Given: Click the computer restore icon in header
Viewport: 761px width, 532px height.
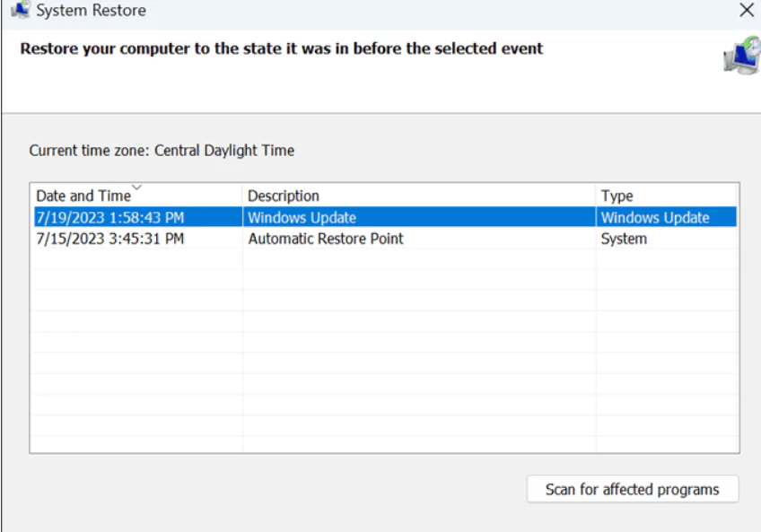Looking at the screenshot, I should point(740,55).
